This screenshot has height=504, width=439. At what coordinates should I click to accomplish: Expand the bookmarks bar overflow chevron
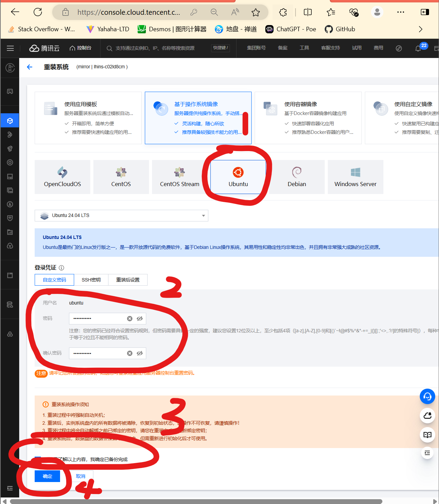(420, 29)
